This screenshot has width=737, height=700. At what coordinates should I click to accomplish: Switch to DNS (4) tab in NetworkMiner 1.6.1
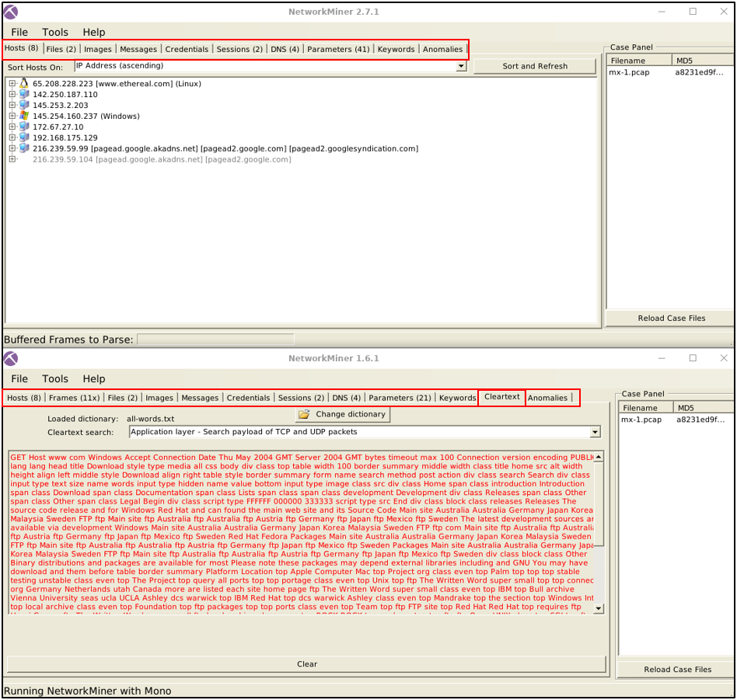pos(347,398)
